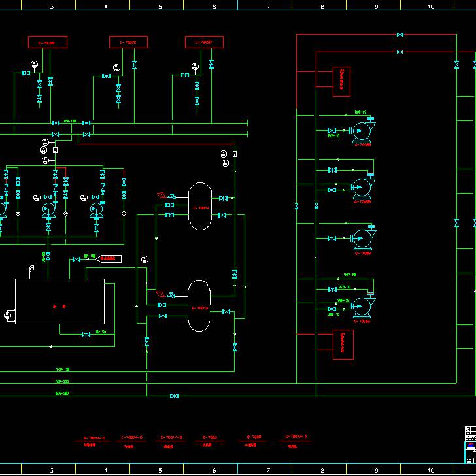Click the pressure gauge below the top-left red box
The height and width of the screenshot is (476, 476).
(34, 63)
